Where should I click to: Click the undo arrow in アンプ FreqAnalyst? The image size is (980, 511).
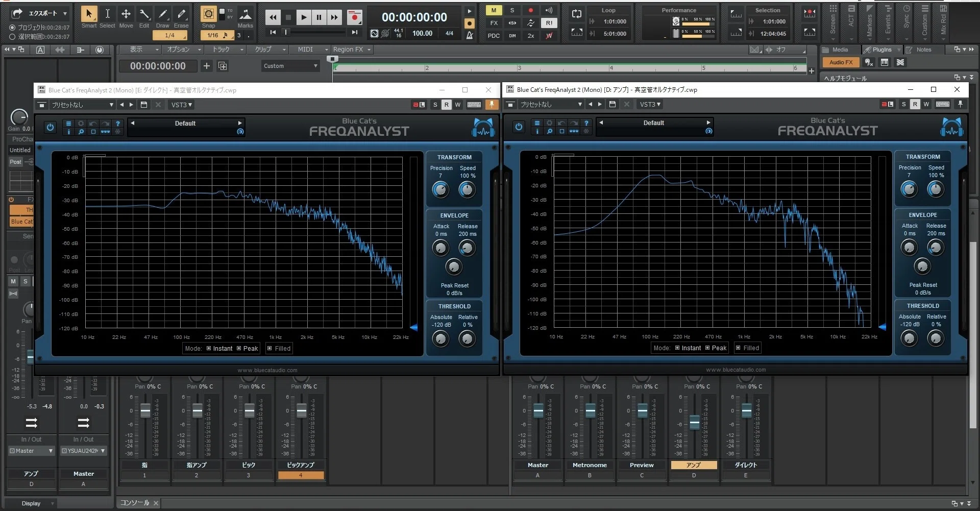561,123
